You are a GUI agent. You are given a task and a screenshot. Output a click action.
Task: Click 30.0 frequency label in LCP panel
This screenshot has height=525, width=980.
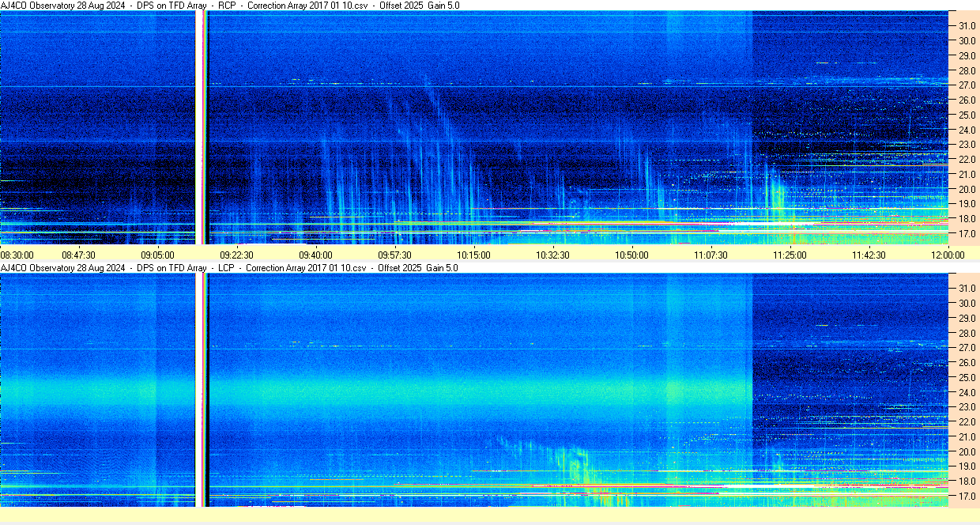pyautogui.click(x=967, y=303)
